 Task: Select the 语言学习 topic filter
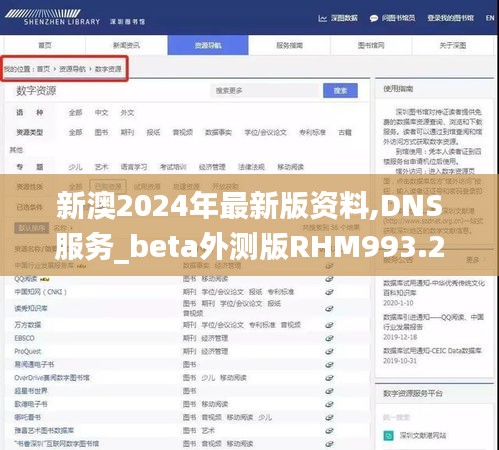coord(134,167)
